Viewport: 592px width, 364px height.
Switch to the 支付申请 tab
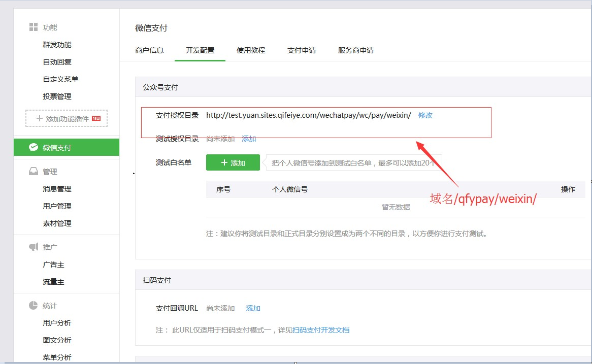[x=301, y=50]
